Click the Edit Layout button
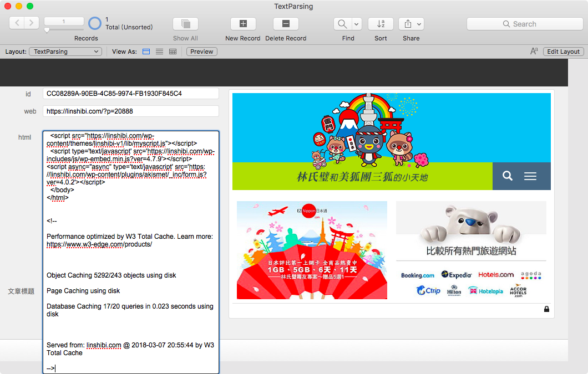The height and width of the screenshot is (374, 588). [x=563, y=52]
